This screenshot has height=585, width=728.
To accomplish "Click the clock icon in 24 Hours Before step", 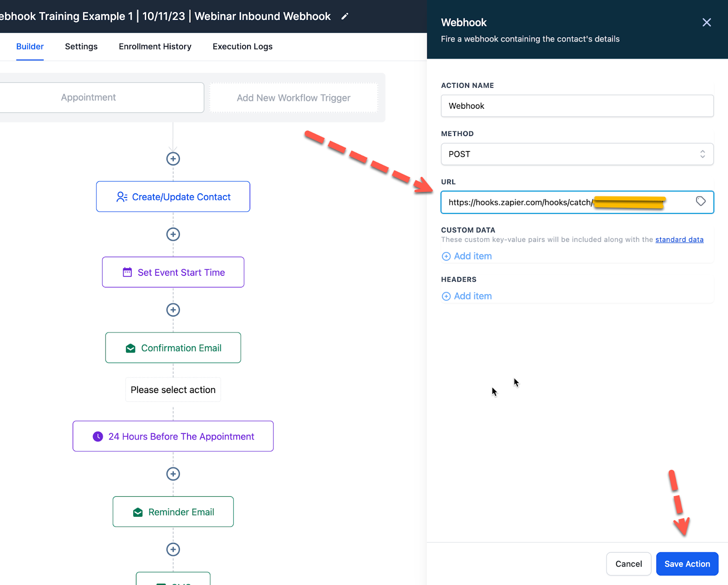I will [x=98, y=437].
